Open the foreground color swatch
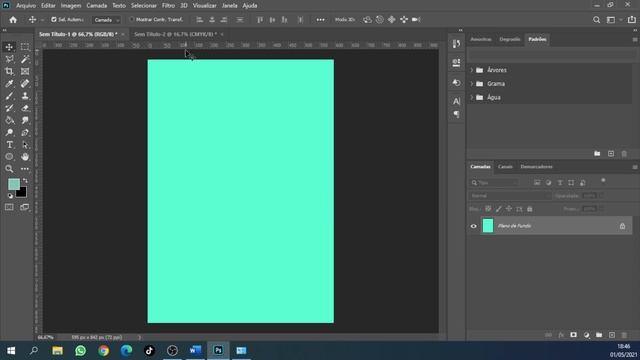 13,184
